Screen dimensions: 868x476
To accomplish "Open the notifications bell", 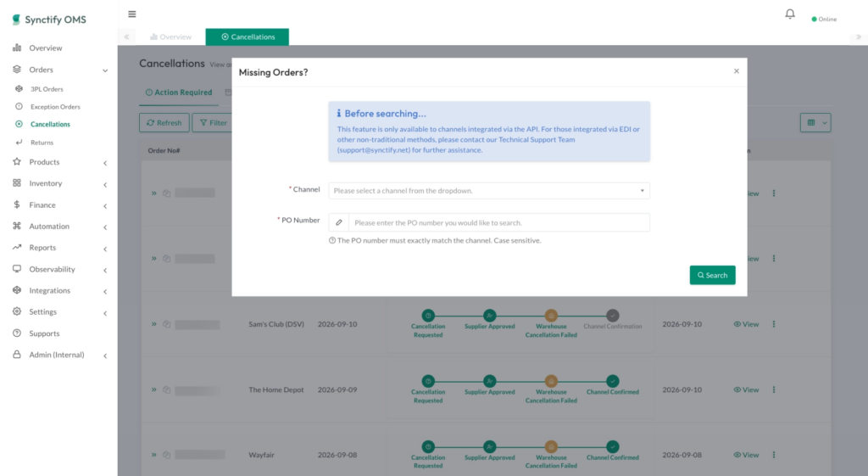I will (790, 14).
